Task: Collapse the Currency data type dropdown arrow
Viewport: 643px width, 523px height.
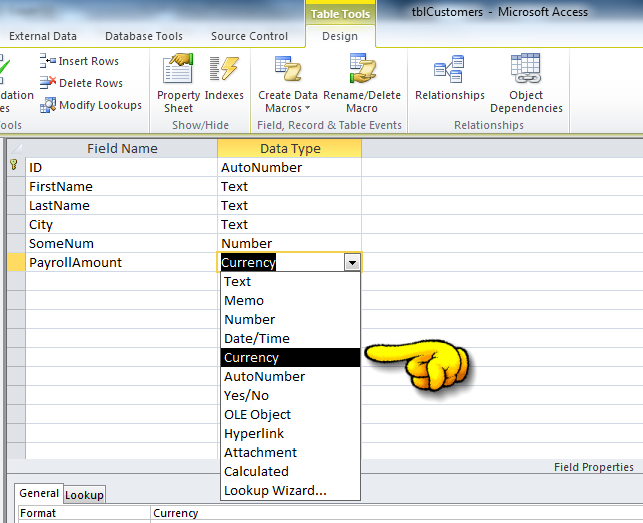Action: tap(352, 263)
